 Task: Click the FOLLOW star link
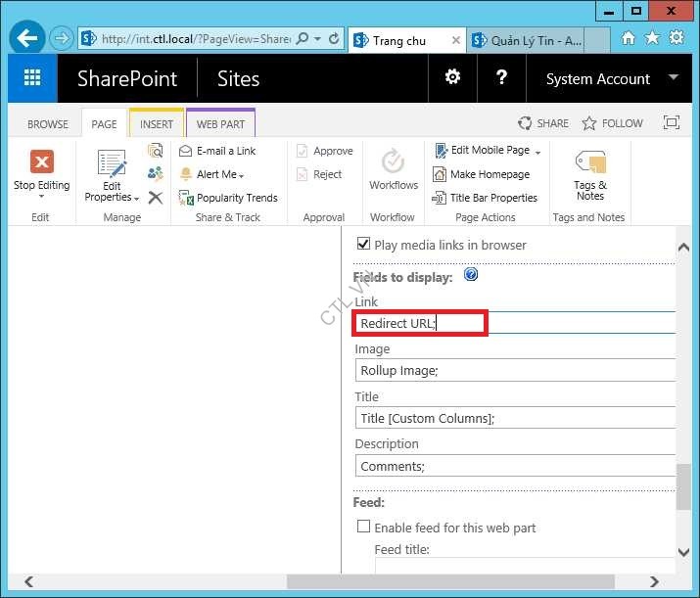(x=612, y=123)
